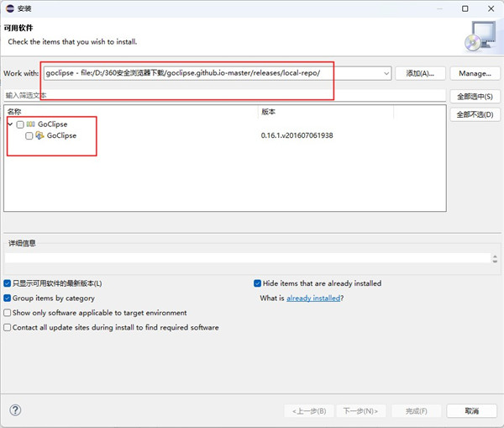This screenshot has height=428, width=504.
Task: Click the GoClipse category folder icon
Action: pos(30,124)
